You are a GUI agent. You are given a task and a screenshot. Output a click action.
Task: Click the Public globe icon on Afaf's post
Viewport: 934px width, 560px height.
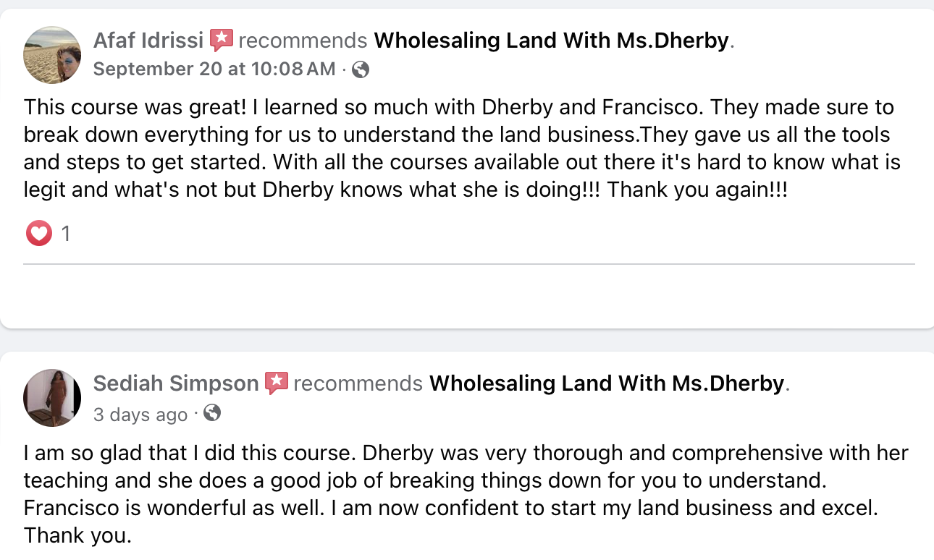[360, 69]
